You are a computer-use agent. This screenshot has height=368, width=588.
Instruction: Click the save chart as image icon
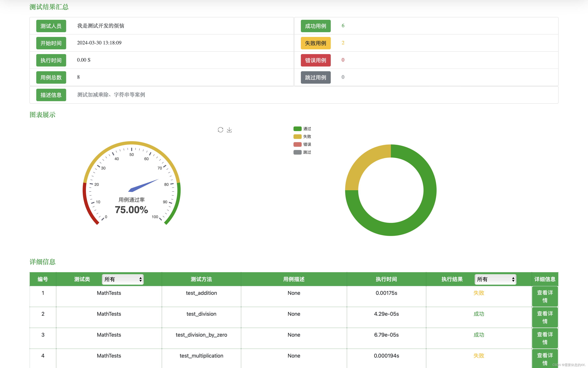[x=229, y=130]
